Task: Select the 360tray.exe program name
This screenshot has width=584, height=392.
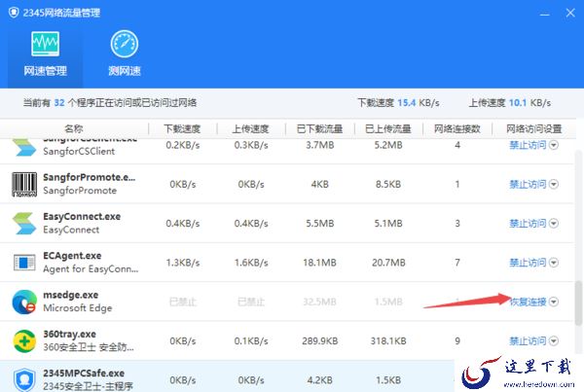Action: tap(69, 334)
